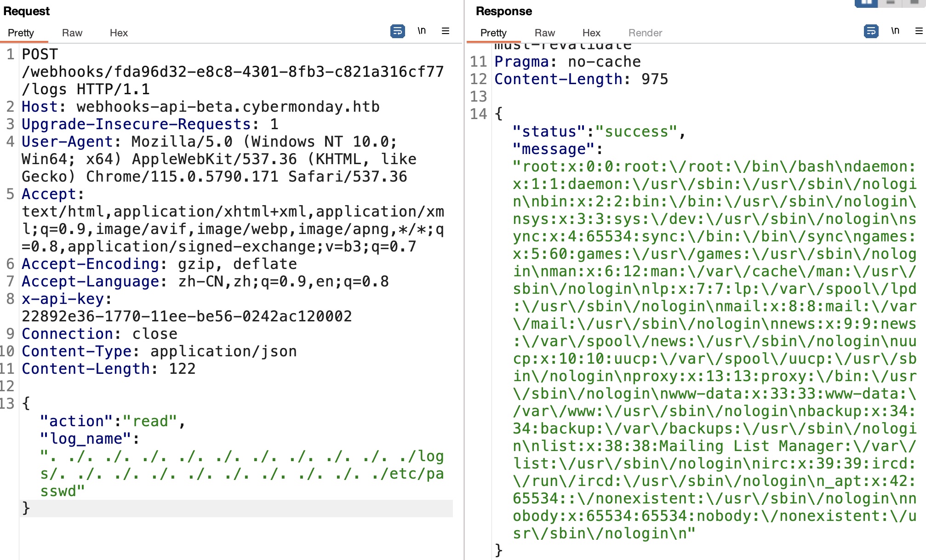Open the Response Render tab
926x560 pixels.
[645, 33]
